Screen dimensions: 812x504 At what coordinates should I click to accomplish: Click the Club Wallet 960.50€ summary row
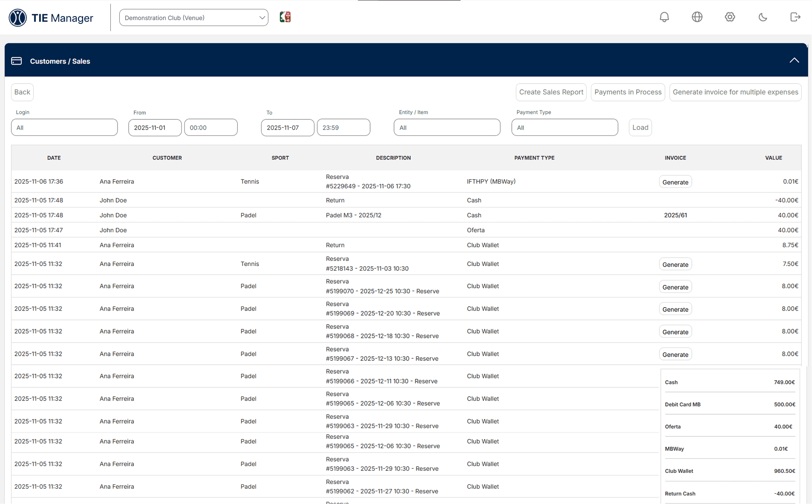click(730, 471)
